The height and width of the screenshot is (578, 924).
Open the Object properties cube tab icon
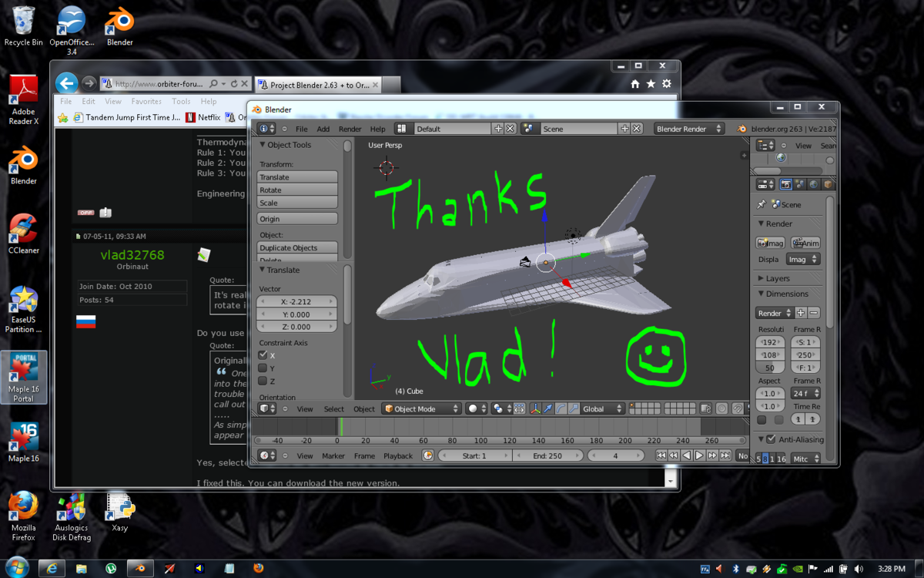pyautogui.click(x=828, y=185)
